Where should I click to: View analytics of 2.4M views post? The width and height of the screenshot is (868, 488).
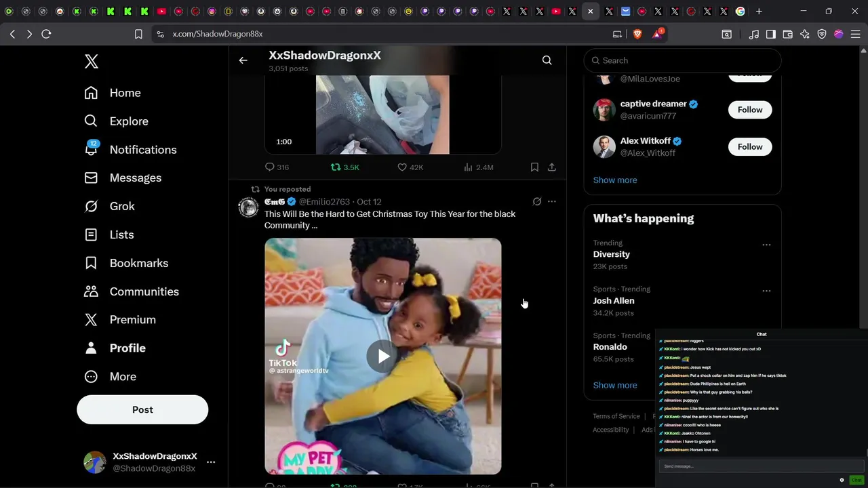(x=478, y=167)
